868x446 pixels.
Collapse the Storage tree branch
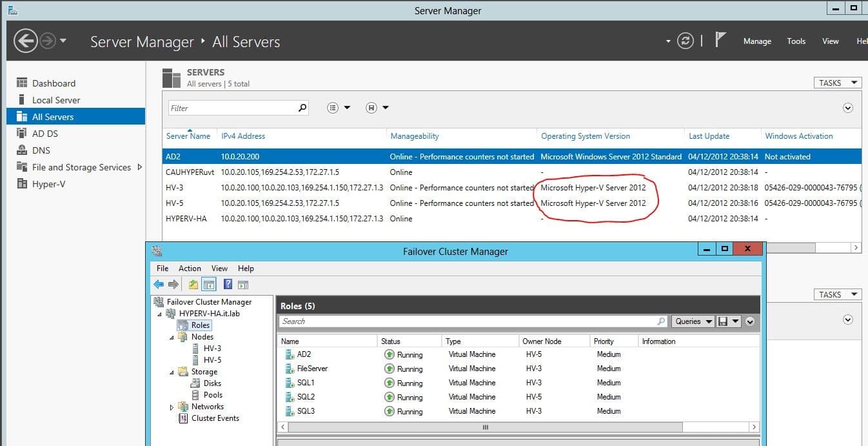(x=172, y=372)
